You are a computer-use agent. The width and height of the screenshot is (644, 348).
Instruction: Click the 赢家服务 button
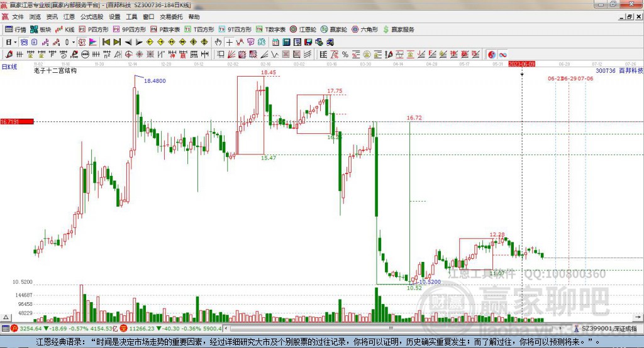pos(398,30)
